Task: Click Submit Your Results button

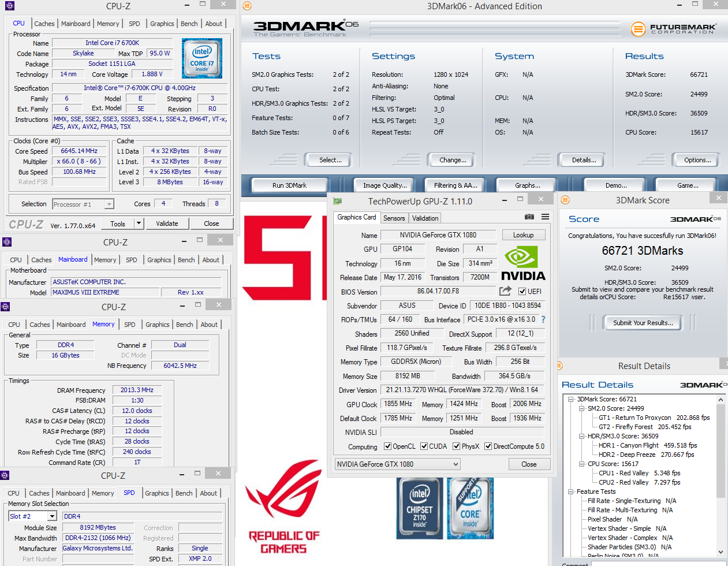Action: [643, 323]
